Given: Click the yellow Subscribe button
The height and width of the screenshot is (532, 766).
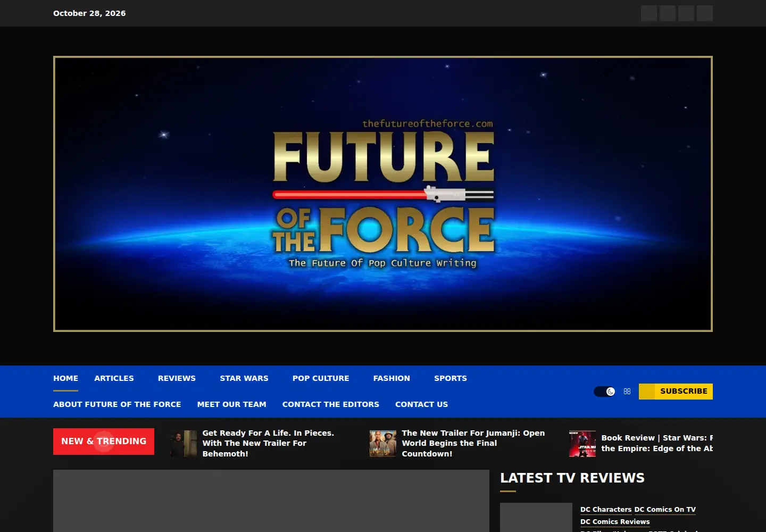Looking at the screenshot, I should pos(676,392).
